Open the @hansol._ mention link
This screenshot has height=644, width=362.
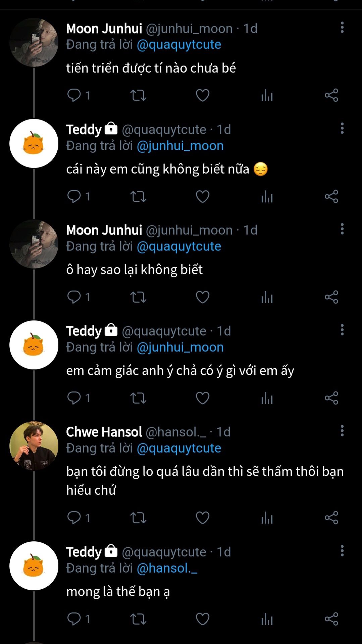click(167, 568)
